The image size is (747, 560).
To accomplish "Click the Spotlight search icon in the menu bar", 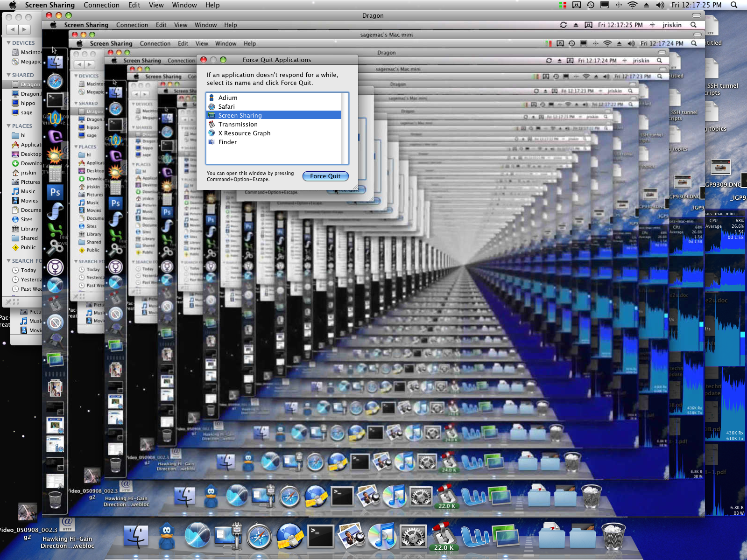I will point(734,5).
